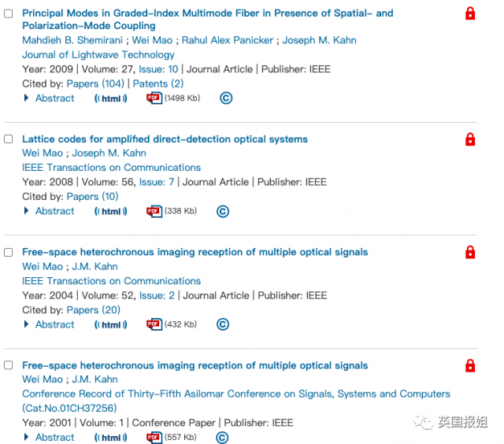Click the 432 Kb PDF icon
504x444 pixels.
154,324
